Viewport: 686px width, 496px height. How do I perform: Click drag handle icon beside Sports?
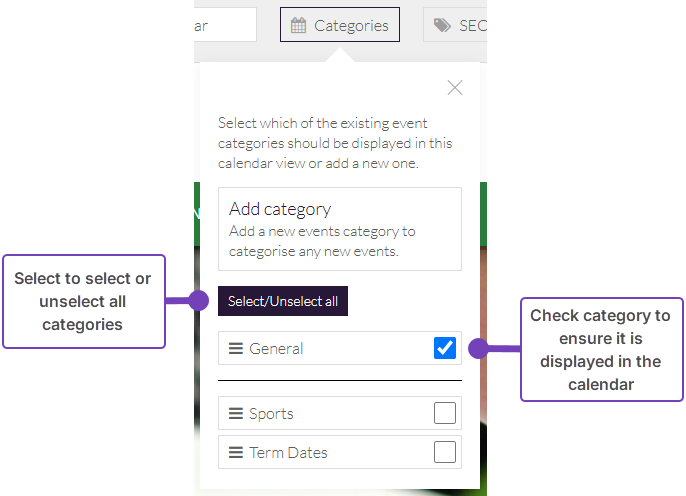[236, 414]
